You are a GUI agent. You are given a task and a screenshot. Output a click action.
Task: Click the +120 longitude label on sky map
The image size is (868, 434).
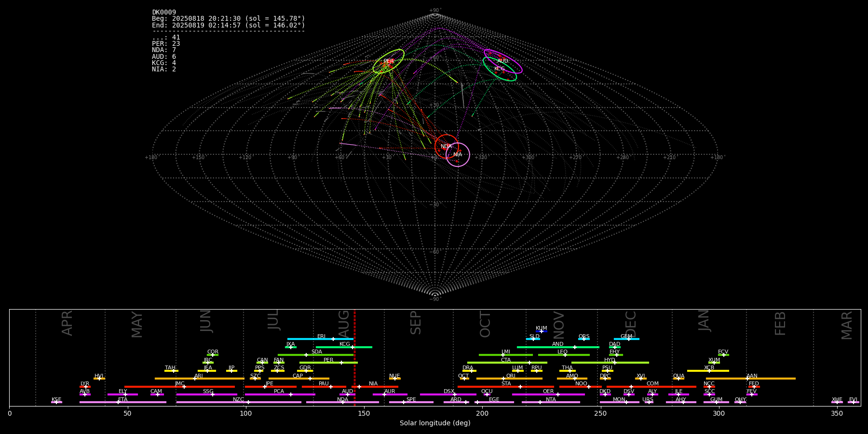tap(245, 158)
